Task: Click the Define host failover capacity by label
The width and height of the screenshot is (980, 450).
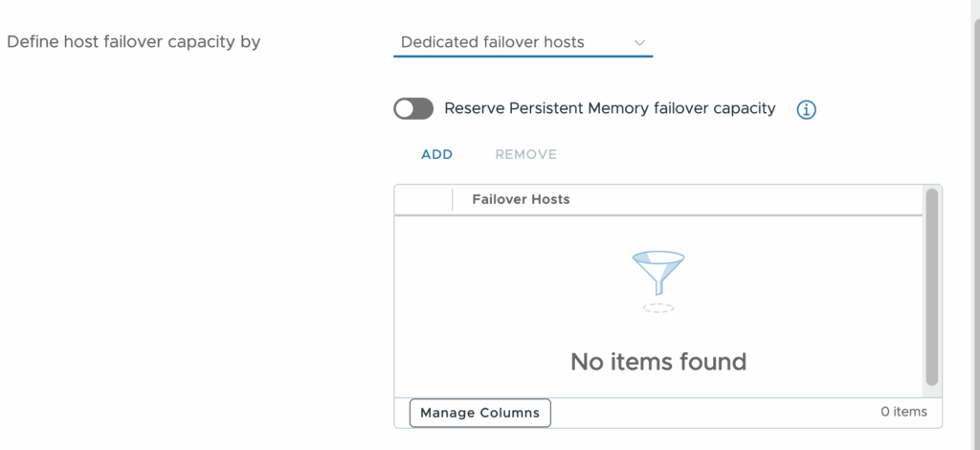Action: point(133,42)
